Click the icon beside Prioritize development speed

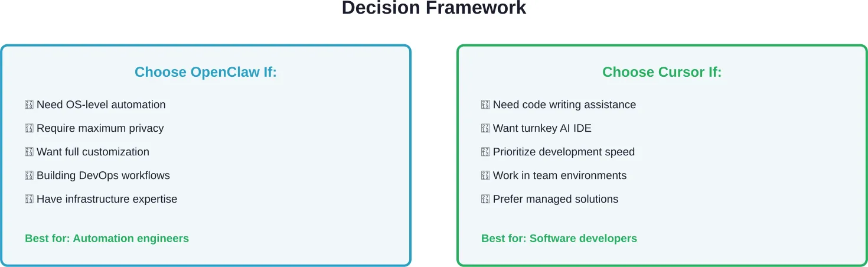click(485, 152)
